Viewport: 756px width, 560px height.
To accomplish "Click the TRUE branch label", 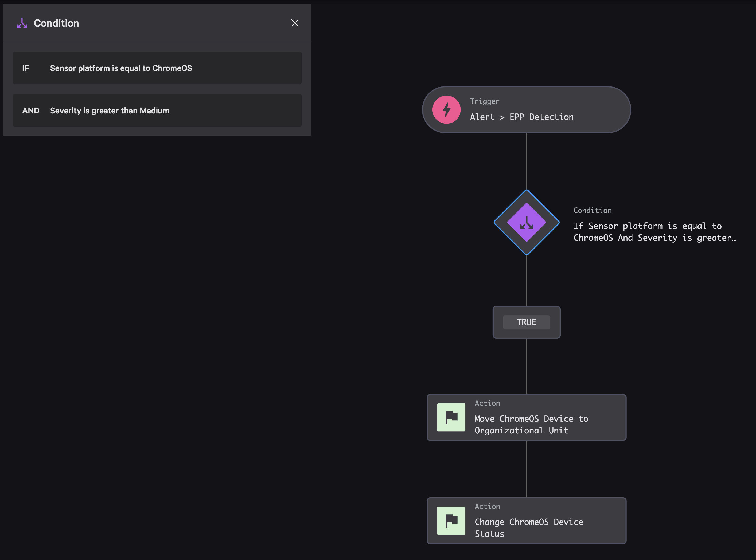I will click(x=526, y=322).
